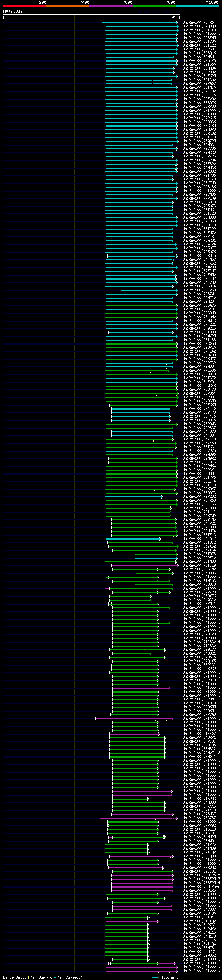Select label UniRef100_Q3LVG3
The width and height of the screenshot is (222, 980).
[x=199, y=290]
